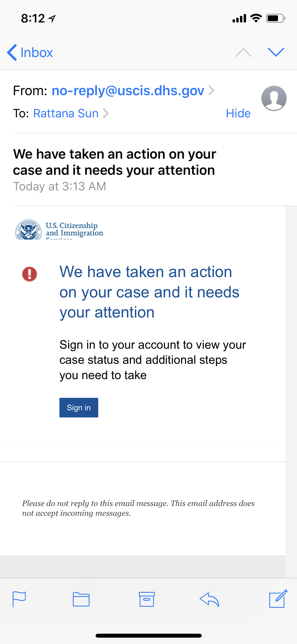Click the blue Sign in button
Screen dimensions: 297x644
pos(79,407)
